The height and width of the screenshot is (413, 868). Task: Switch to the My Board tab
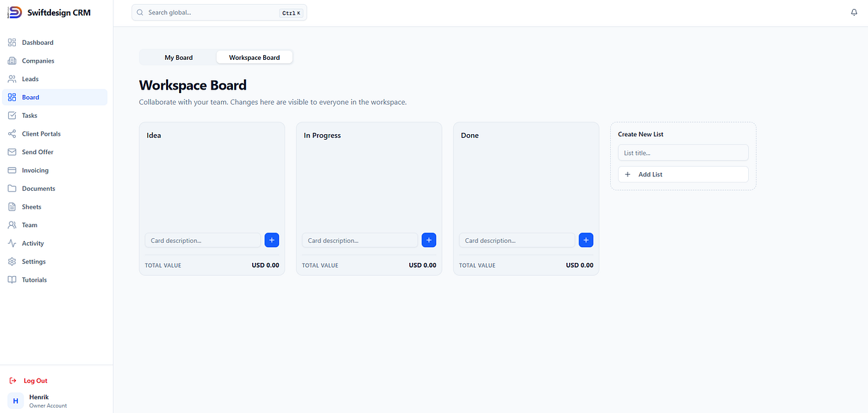[178, 57]
